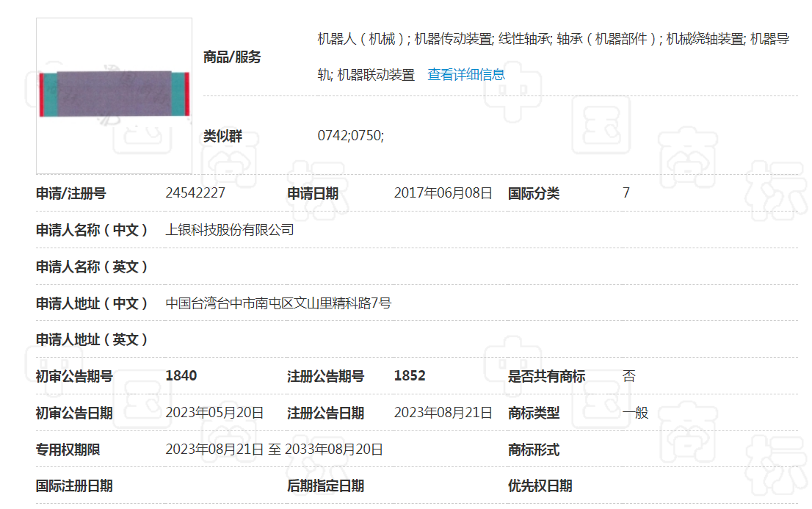This screenshot has width=812, height=509.
Task: Select the 优先权日期 label
Action: point(540,486)
